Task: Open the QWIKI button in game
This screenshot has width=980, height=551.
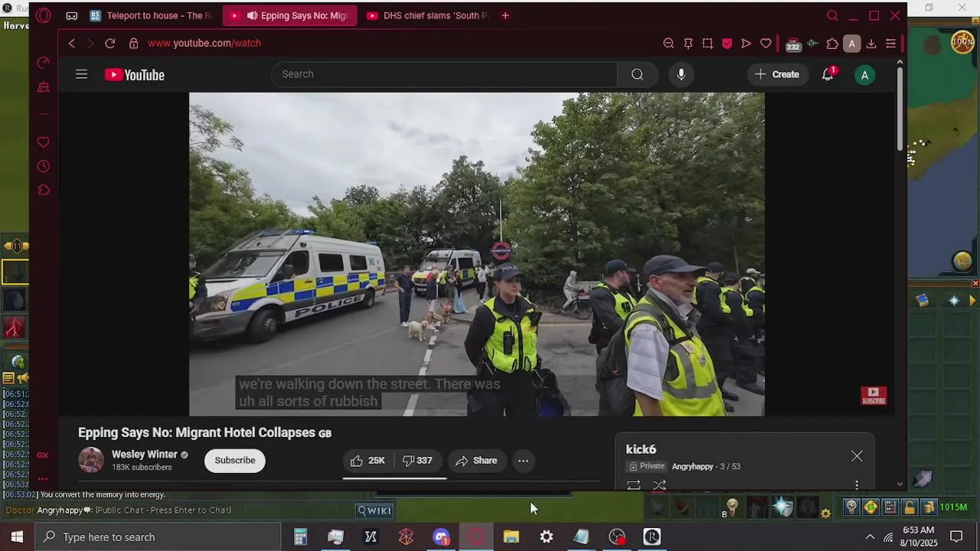Action: click(374, 510)
